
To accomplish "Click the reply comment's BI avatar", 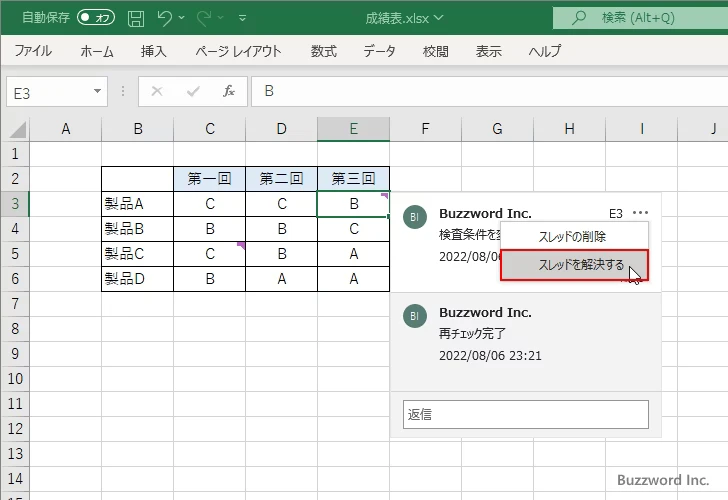I will 415,316.
